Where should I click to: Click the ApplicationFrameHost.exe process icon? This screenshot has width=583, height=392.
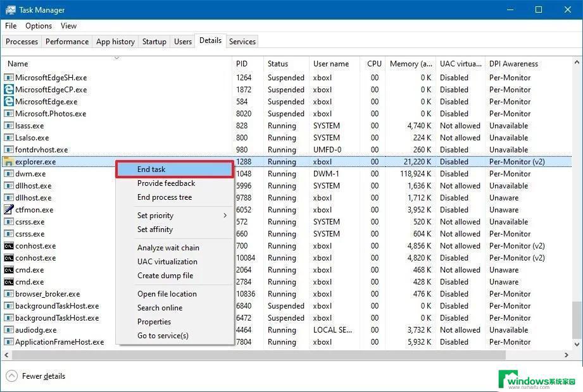pyautogui.click(x=9, y=342)
